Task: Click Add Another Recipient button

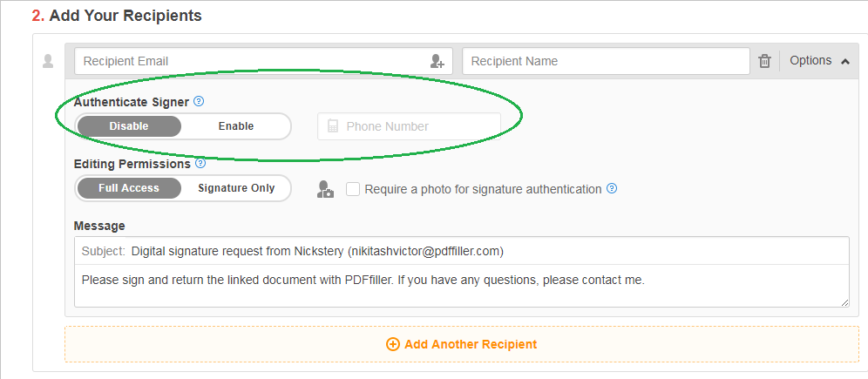Action: [462, 344]
